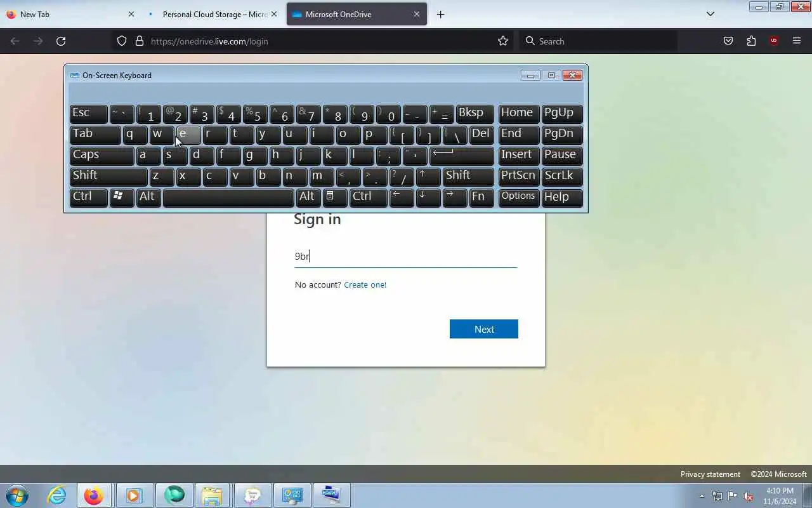
Task: Open the Windows Start menu
Action: click(17, 495)
